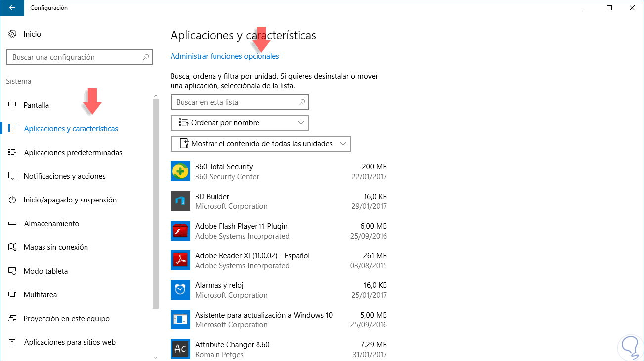Click the sidebar scrollbar down arrow
Image resolution: width=644 pixels, height=361 pixels.
coord(156,357)
